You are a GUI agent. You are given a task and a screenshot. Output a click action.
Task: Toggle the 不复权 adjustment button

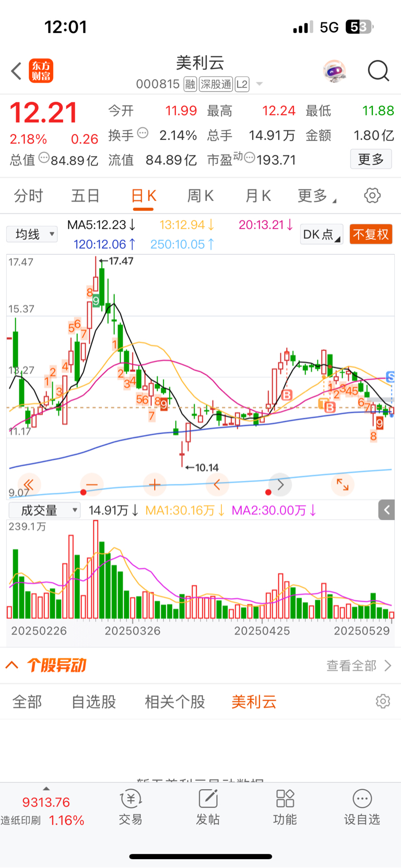pyautogui.click(x=371, y=234)
